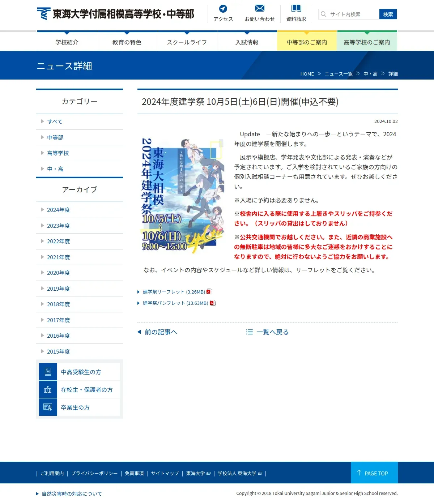This screenshot has width=434, height=504.
Task: Click the up arrow in PAGE TOP
Action: [359, 473]
